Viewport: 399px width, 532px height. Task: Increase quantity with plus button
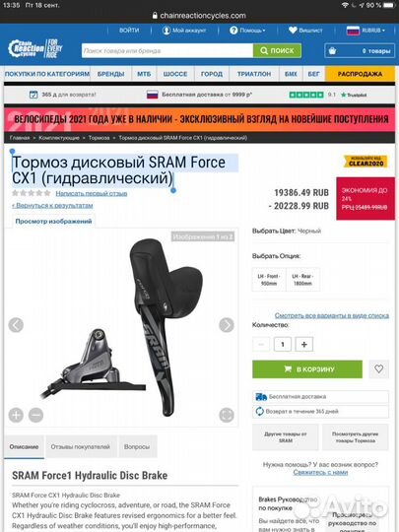click(304, 344)
